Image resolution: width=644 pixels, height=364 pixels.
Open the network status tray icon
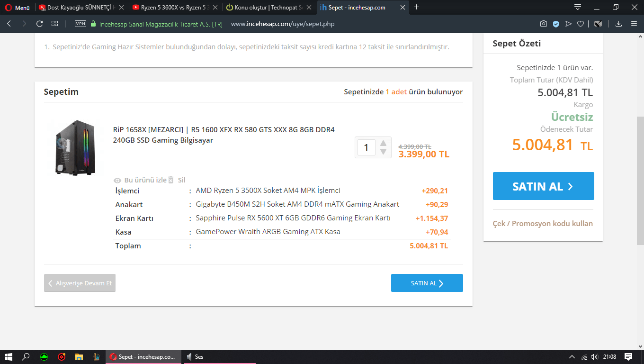click(584, 357)
